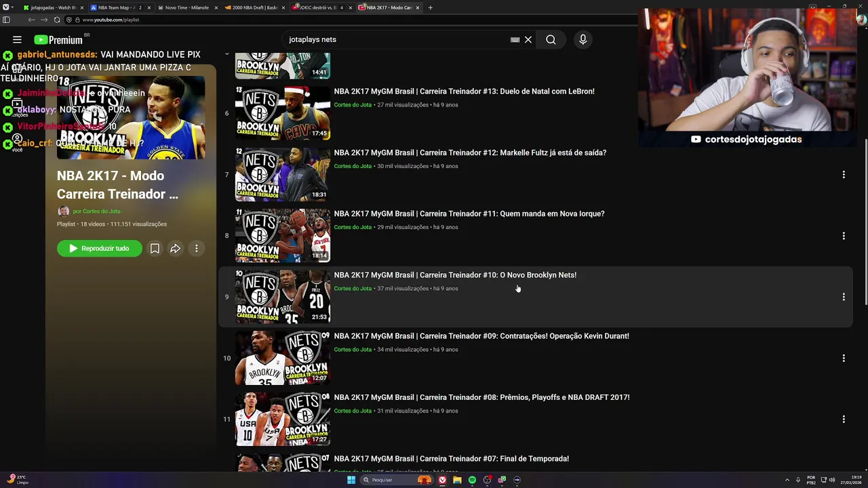Image resolution: width=868 pixels, height=488 pixels.
Task: Close the NBA 2K17 - Modo Carreira tab
Action: (x=418, y=7)
